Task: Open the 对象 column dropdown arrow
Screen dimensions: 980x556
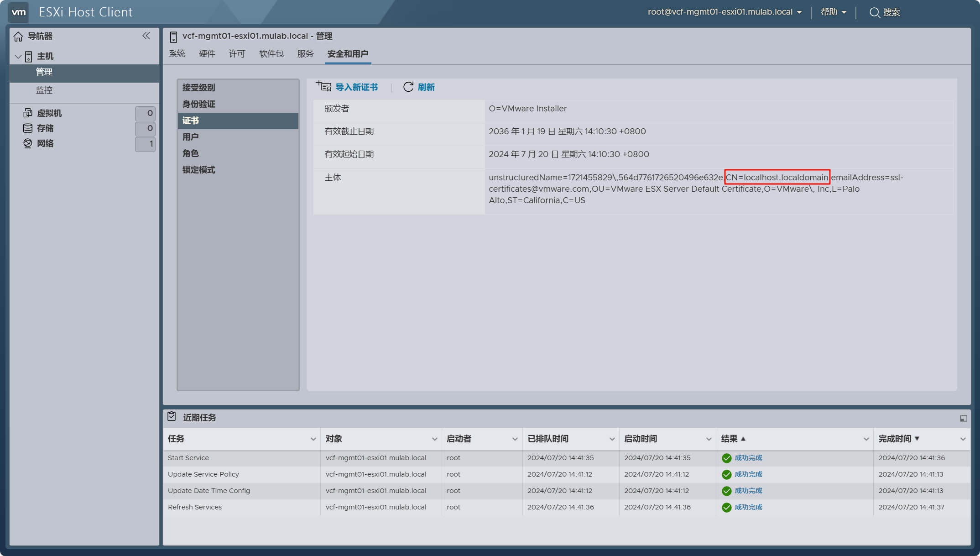Action: pos(434,439)
